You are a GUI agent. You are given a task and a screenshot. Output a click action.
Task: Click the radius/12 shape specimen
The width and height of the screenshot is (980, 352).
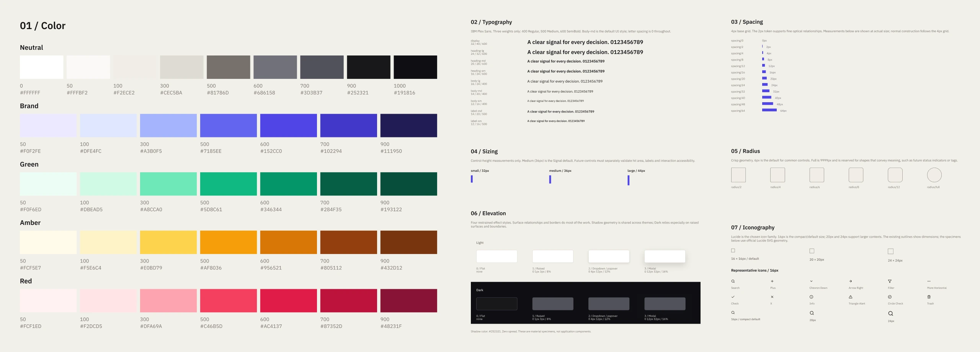point(895,175)
